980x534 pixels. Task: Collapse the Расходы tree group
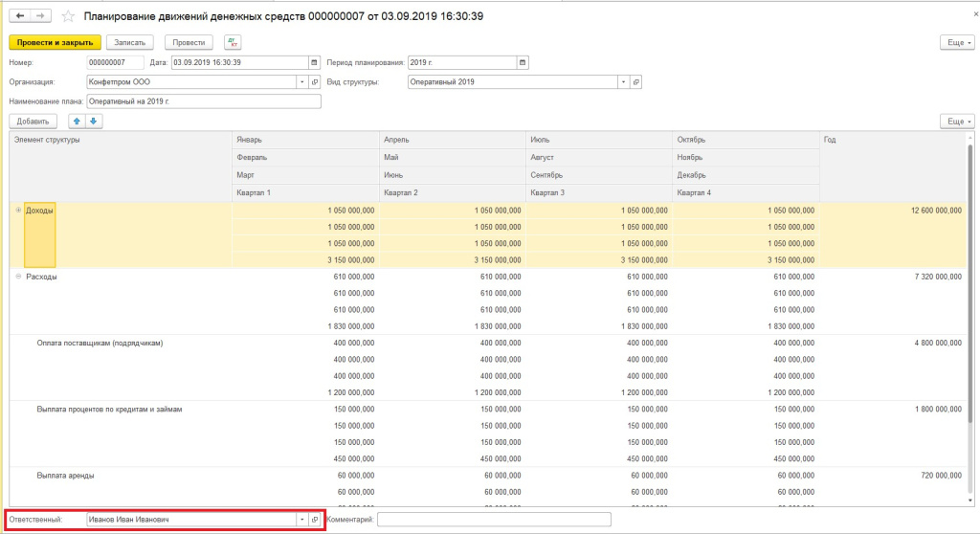[x=19, y=277]
